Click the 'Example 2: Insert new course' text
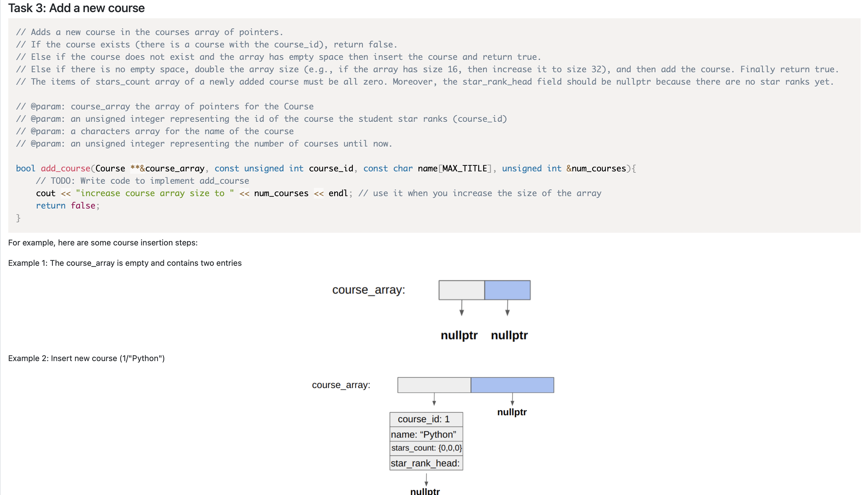This screenshot has height=495, width=868. click(87, 358)
